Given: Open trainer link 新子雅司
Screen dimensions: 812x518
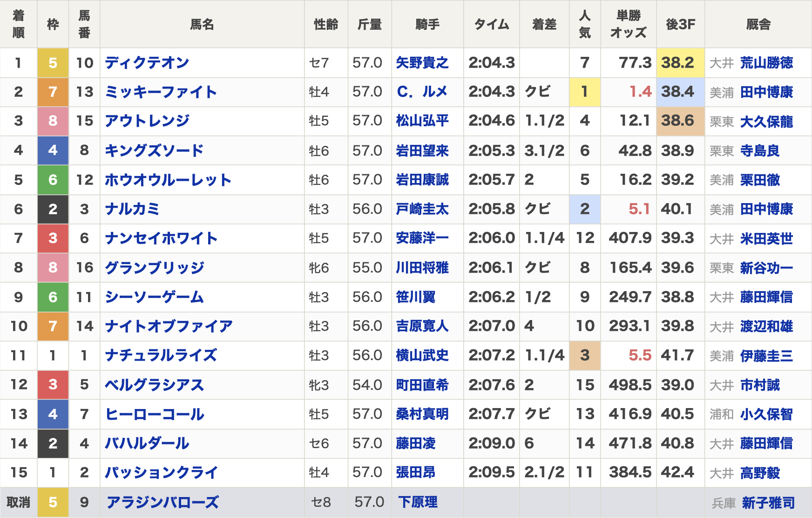Looking at the screenshot, I should [x=768, y=503].
